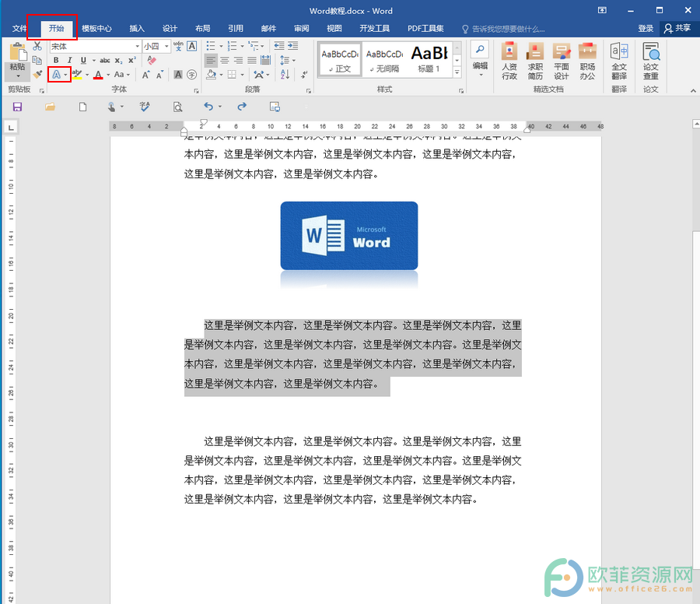Save document from quick access toolbar
The width and height of the screenshot is (700, 604).
[17, 107]
